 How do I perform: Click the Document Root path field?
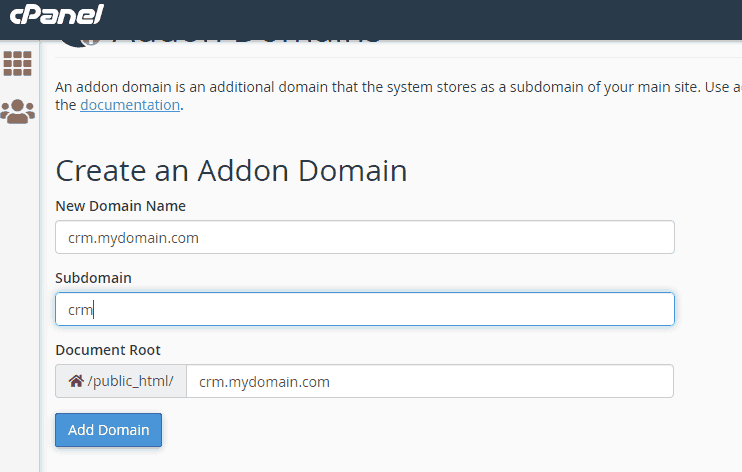[x=430, y=381]
